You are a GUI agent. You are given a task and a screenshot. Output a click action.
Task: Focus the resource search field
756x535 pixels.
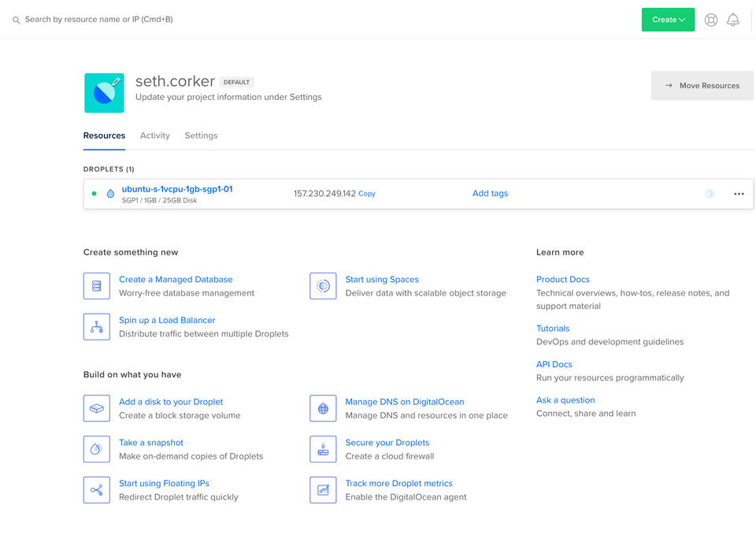click(99, 19)
